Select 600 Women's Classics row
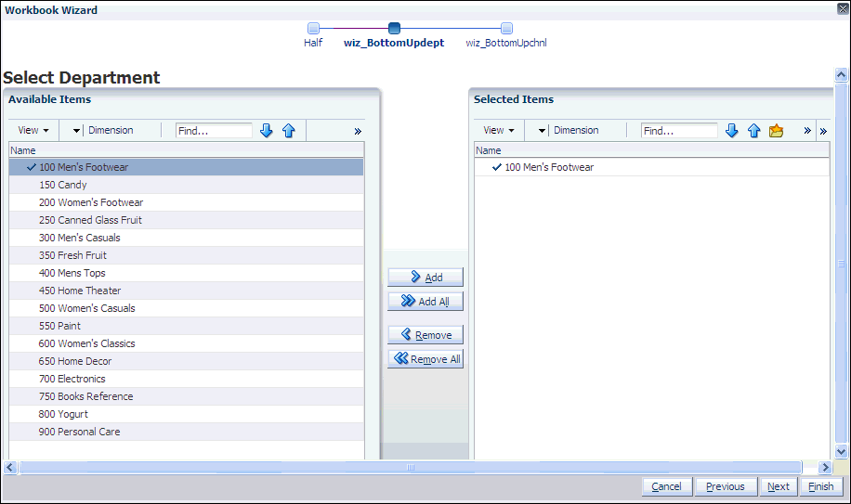851x504 pixels. (x=186, y=343)
